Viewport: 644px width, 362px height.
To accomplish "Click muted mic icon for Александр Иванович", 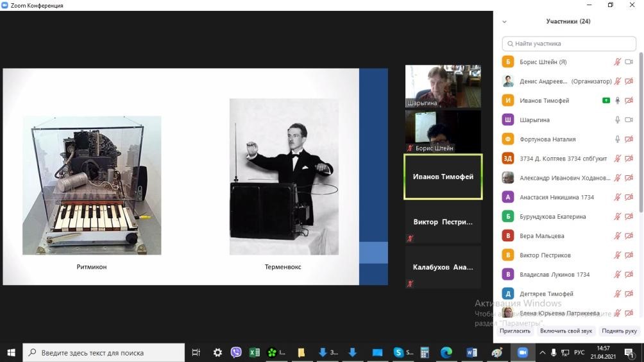I will pyautogui.click(x=617, y=178).
